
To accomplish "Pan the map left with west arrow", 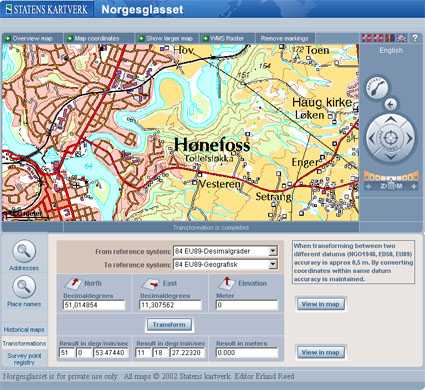I will 372,138.
